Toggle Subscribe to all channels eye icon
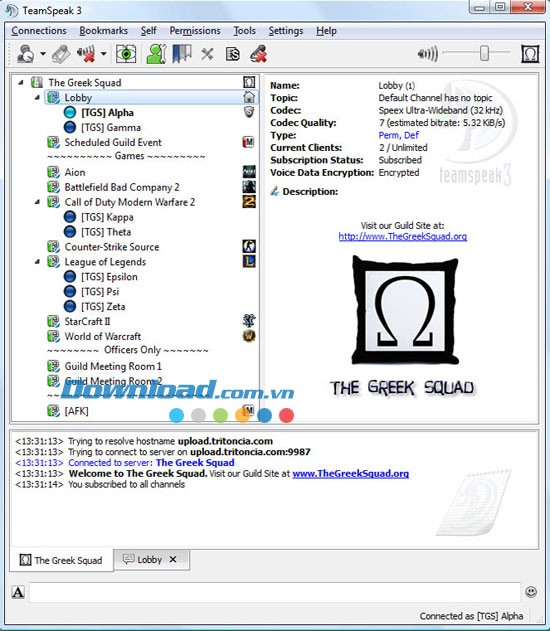Image resolution: width=550 pixels, height=631 pixels. 126,54
